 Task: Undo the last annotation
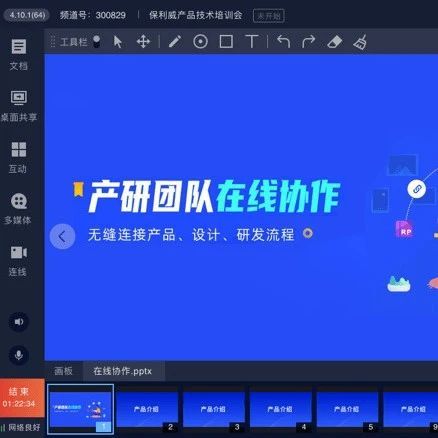(x=283, y=42)
